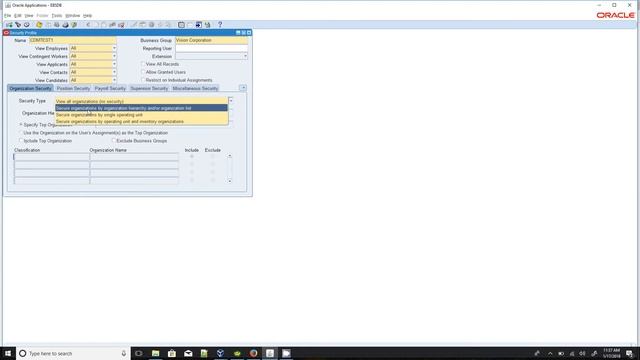This screenshot has height=360, width=640.
Task: Click the Translations globe toolbar icon
Action: coord(151,25)
